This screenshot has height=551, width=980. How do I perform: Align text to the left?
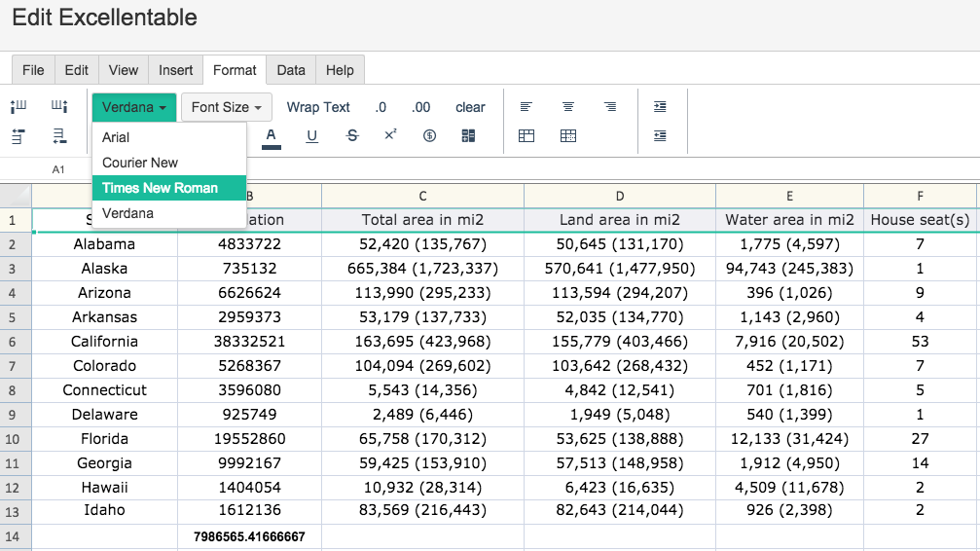tap(526, 107)
